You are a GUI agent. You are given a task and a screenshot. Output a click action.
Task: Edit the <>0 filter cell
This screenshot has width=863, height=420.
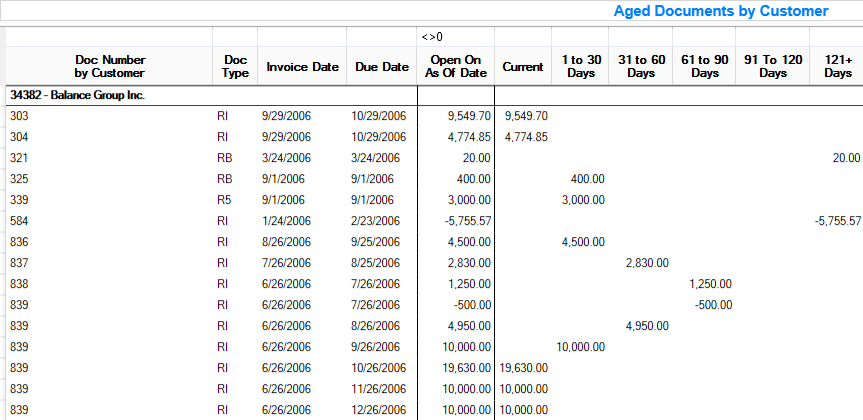455,36
